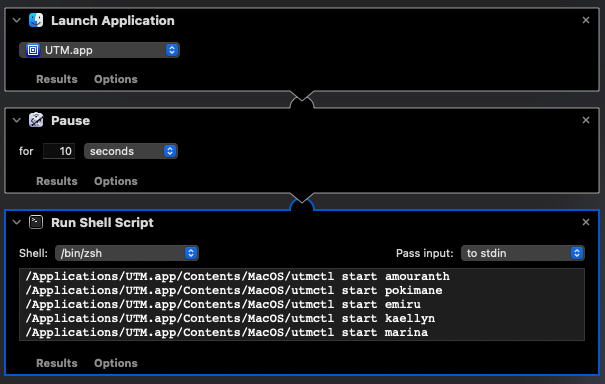Show Results for Launch Application
This screenshot has width=605, height=384.
57,79
